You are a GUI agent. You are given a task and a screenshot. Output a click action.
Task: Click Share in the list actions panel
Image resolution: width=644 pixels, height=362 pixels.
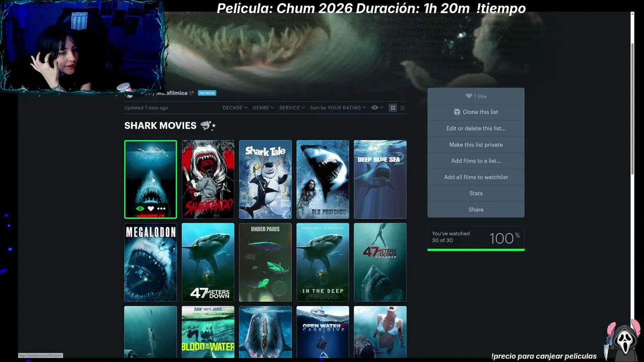(x=476, y=210)
